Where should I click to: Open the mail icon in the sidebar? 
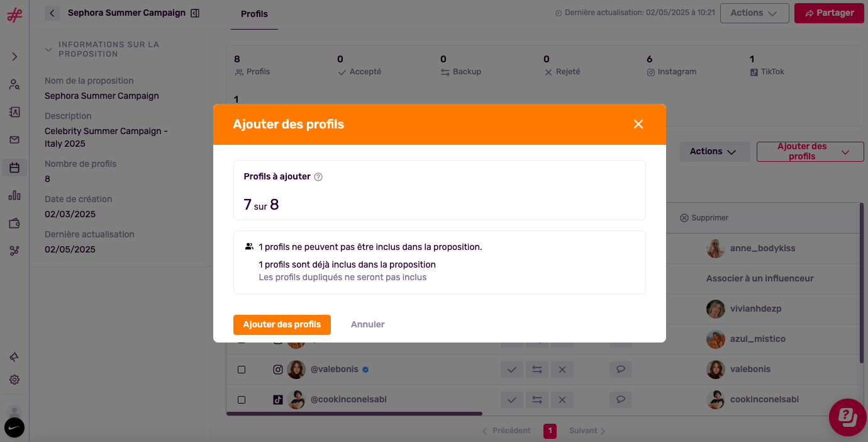click(x=14, y=140)
